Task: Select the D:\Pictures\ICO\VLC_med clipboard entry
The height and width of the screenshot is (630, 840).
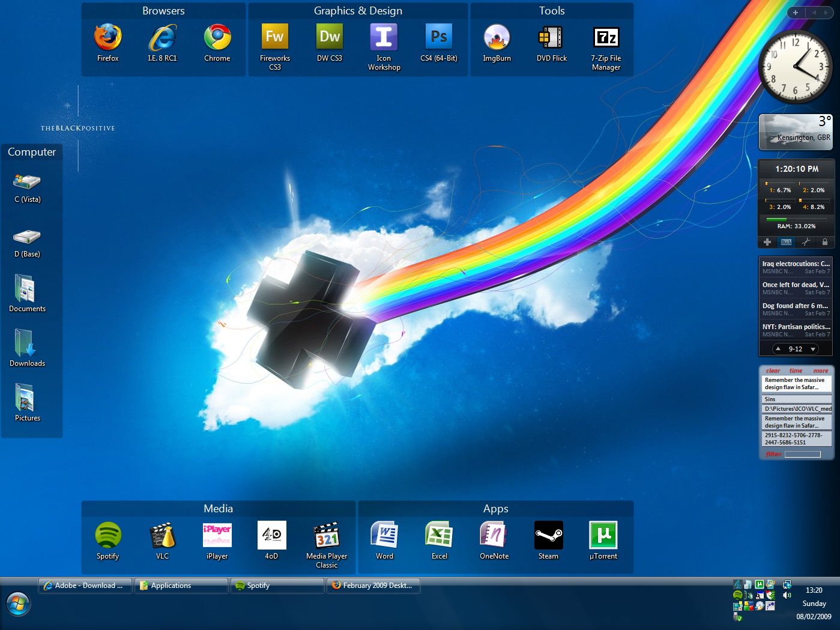Action: click(797, 409)
